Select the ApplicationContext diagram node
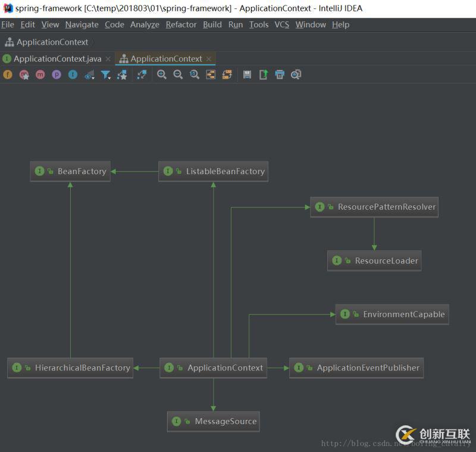The image size is (476, 452). click(213, 368)
